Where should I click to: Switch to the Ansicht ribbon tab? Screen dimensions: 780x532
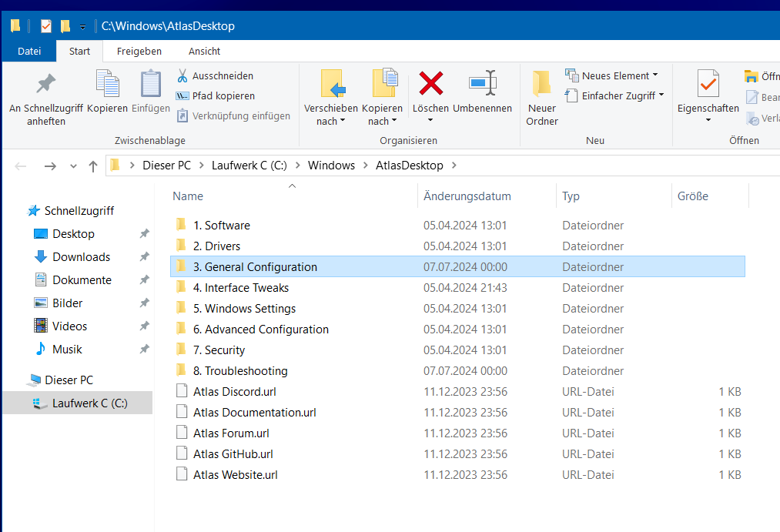click(204, 52)
